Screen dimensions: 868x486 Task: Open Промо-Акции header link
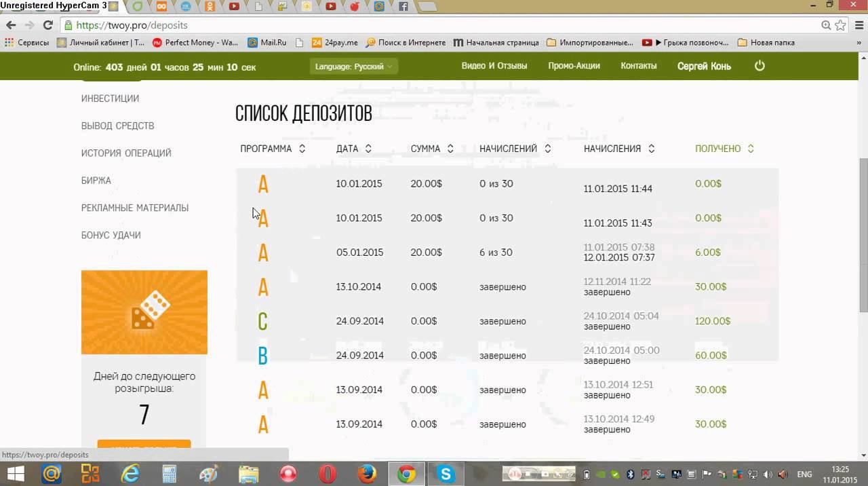coord(574,66)
